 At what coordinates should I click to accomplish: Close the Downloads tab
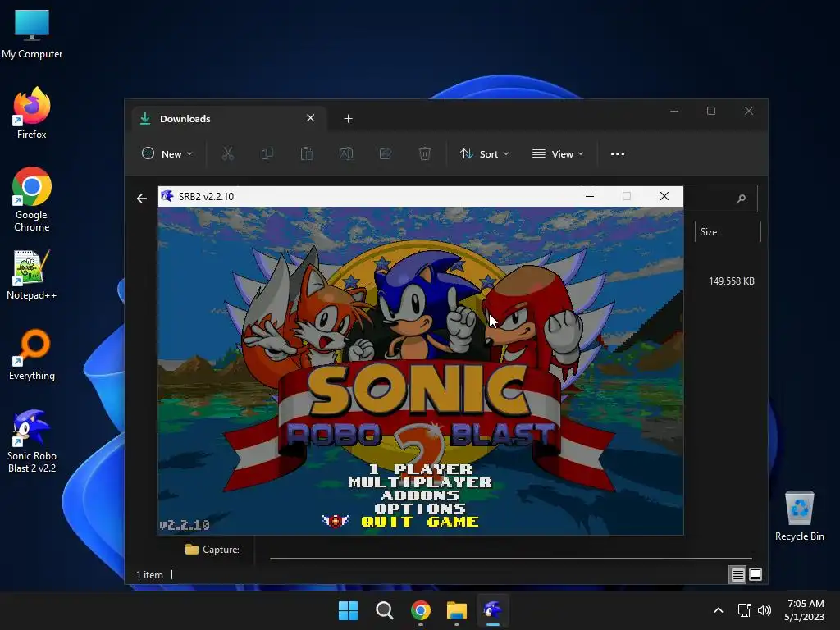click(x=311, y=118)
